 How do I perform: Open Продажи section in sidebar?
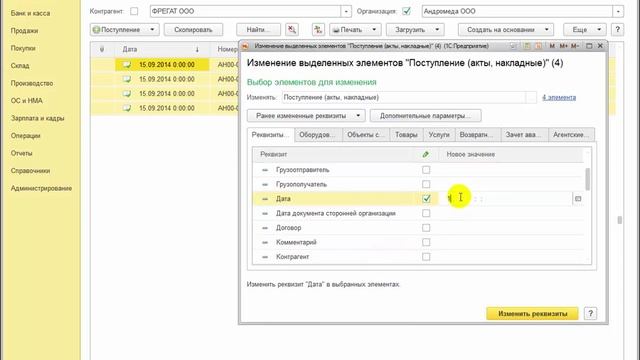[24, 31]
